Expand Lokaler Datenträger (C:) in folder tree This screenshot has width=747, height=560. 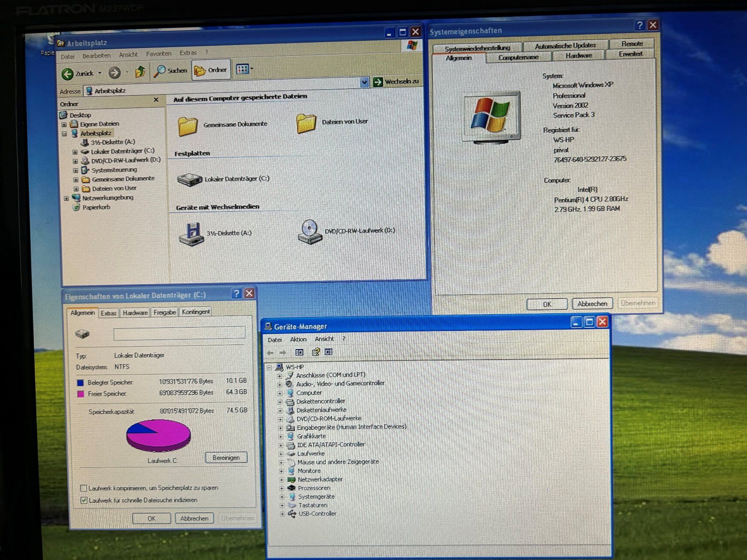click(x=75, y=152)
